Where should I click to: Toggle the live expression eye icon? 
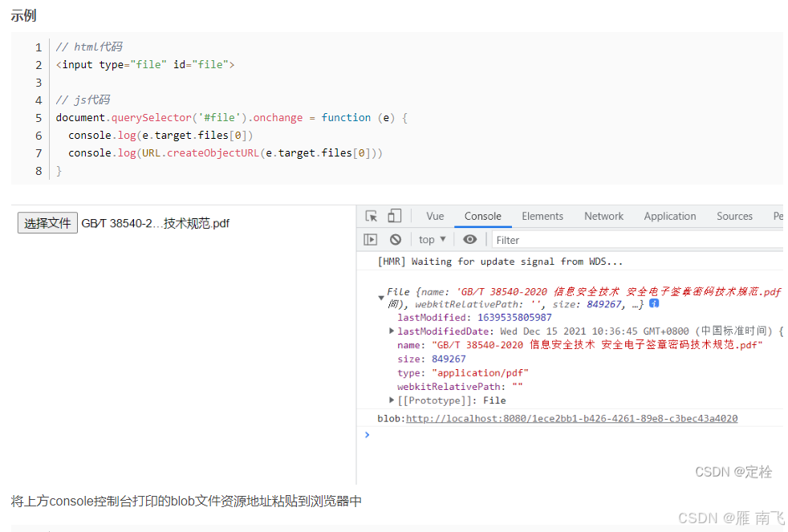pyautogui.click(x=470, y=240)
